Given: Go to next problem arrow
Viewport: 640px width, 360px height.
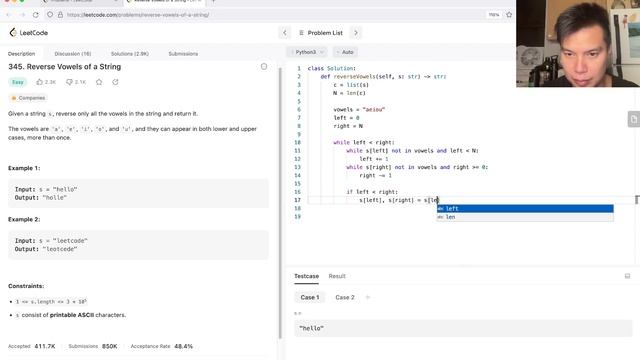Looking at the screenshot, I should coord(356,33).
